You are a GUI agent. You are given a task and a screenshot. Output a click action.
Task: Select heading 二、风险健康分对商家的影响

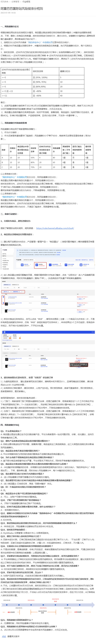[14, 123]
